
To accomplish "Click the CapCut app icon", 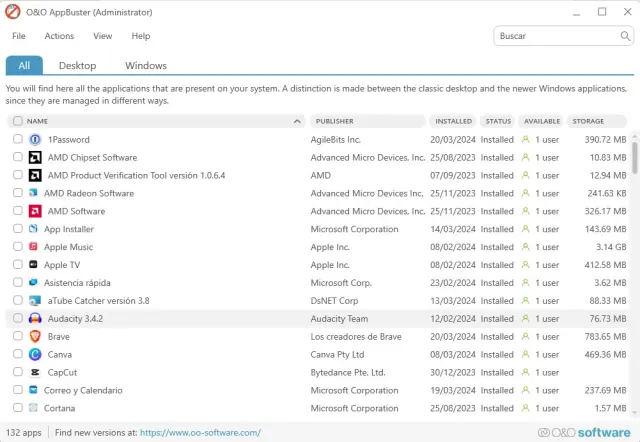I will (x=34, y=372).
